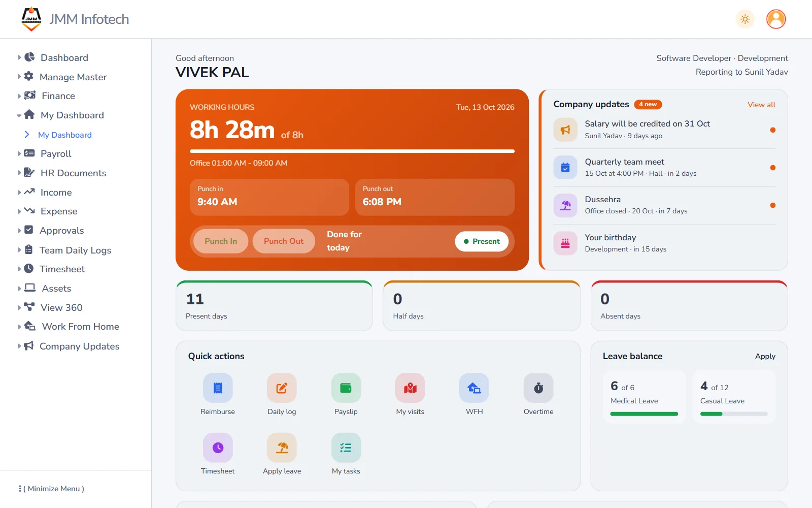Open My visits map icon
This screenshot has height=508, width=812.
click(410, 388)
